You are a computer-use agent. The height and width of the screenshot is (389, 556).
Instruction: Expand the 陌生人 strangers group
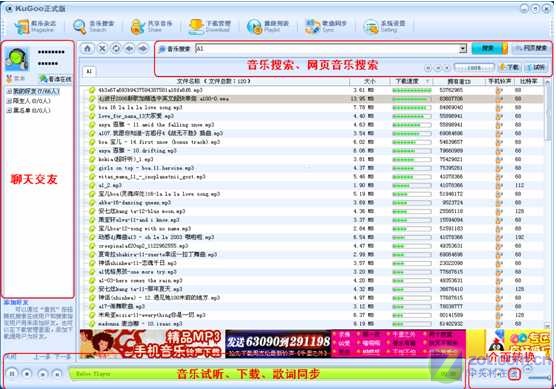(9, 101)
